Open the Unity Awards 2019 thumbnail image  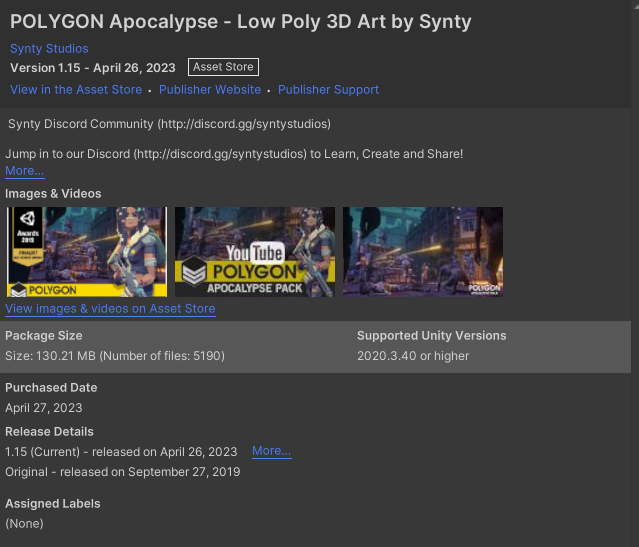[87, 252]
